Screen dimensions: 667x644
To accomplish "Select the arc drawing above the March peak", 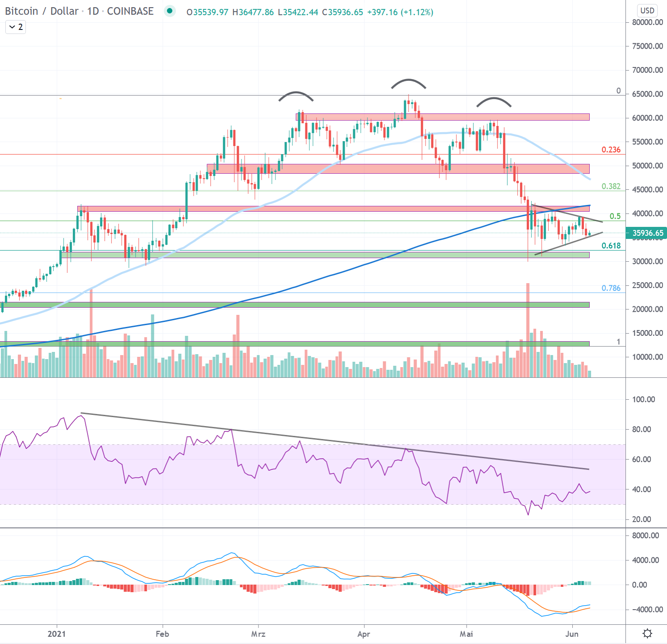I will click(x=296, y=93).
